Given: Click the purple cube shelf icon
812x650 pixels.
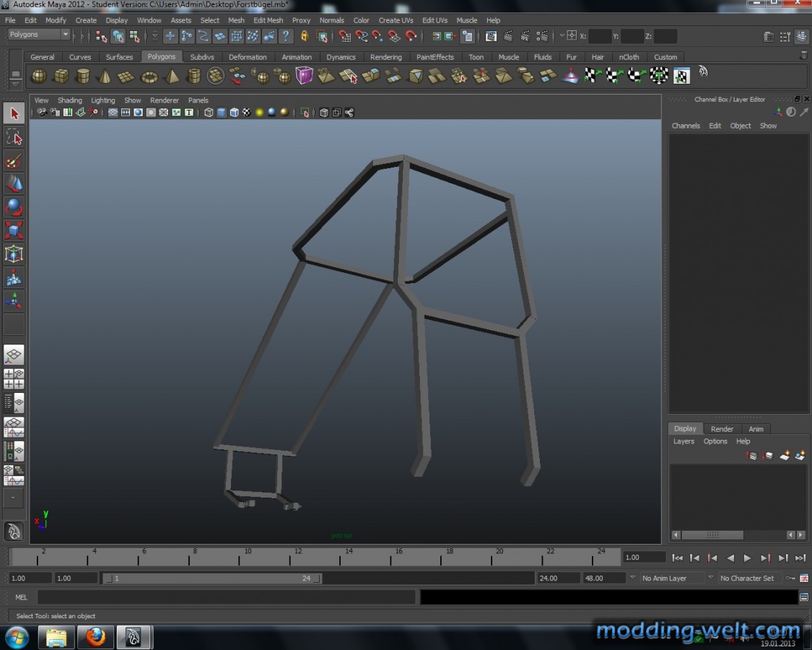Looking at the screenshot, I should (305, 76).
